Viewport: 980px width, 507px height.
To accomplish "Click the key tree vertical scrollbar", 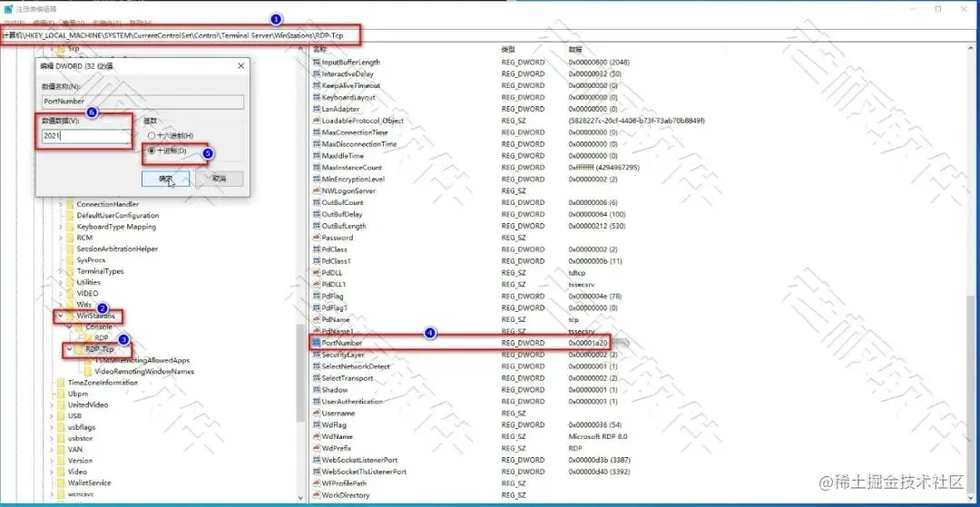I will 300,374.
